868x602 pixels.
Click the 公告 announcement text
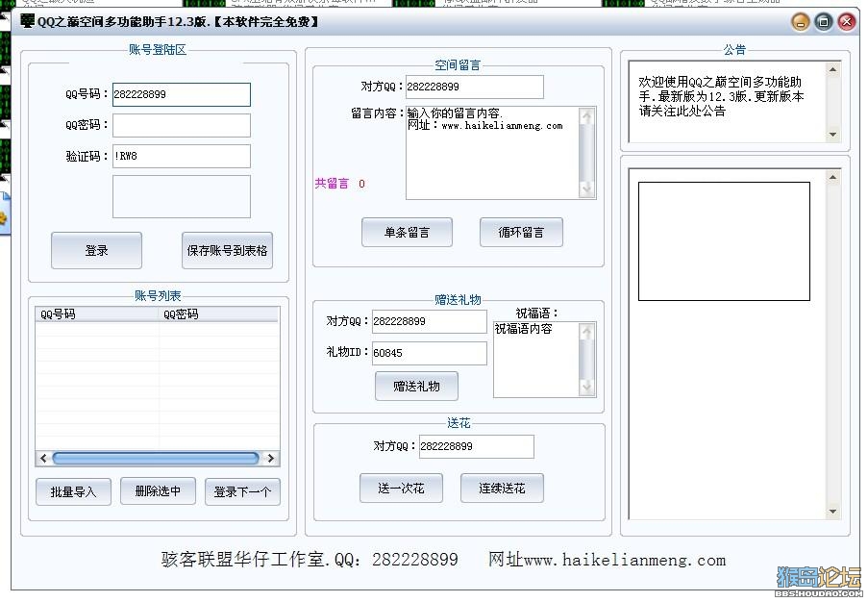(721, 96)
